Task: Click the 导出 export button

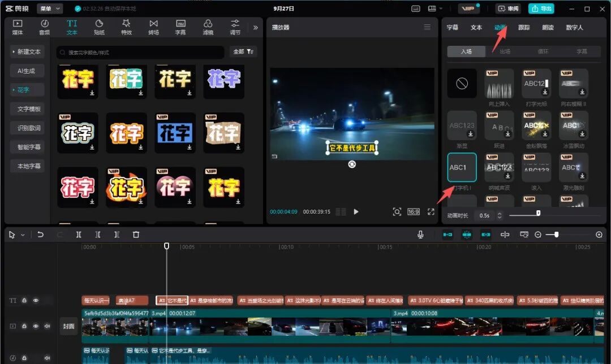Action: pyautogui.click(x=541, y=8)
